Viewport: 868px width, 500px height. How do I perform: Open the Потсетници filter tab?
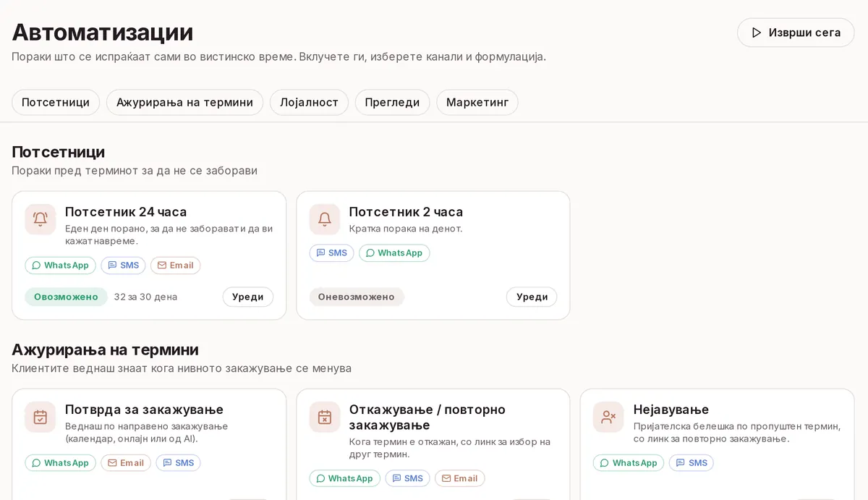click(56, 102)
